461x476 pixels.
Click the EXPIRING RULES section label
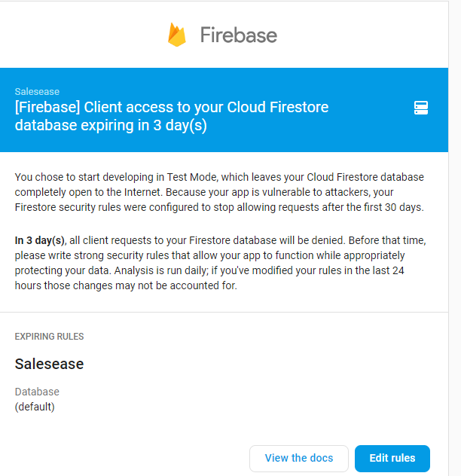49,337
